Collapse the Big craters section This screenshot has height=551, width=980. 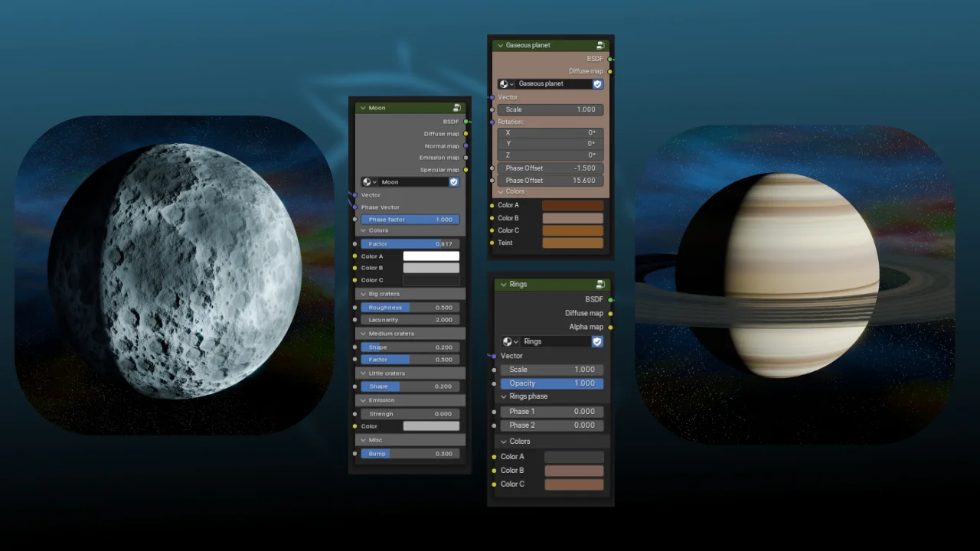click(x=362, y=293)
